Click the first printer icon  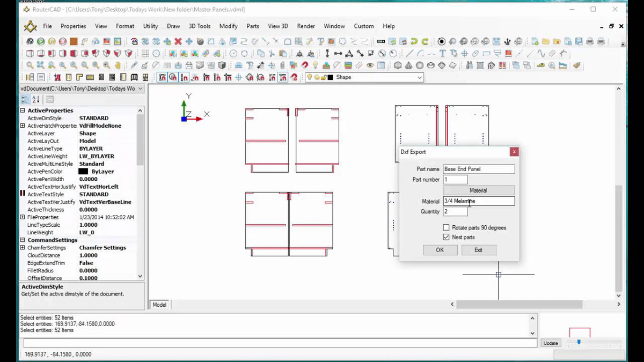click(x=589, y=41)
